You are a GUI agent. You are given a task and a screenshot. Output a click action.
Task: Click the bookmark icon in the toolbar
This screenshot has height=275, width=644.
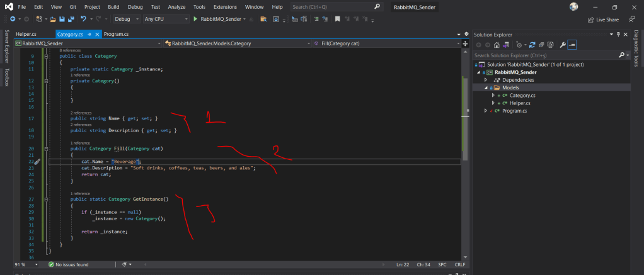click(x=338, y=20)
